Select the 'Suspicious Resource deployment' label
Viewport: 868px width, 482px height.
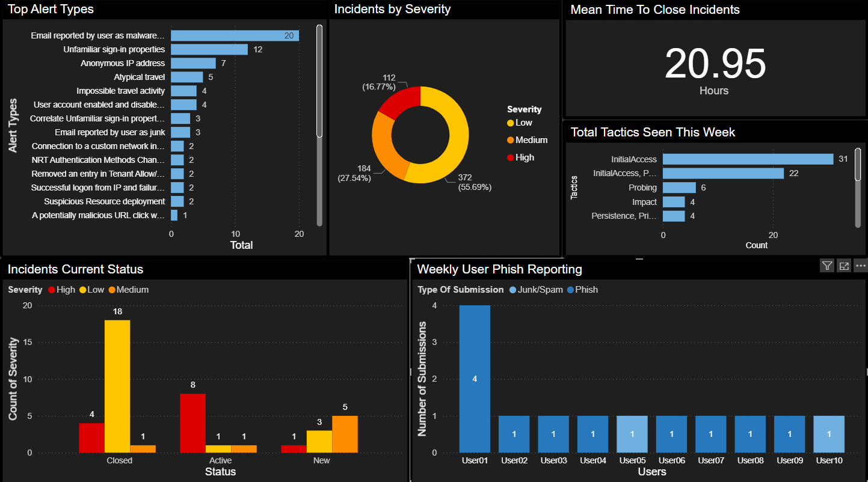pyautogui.click(x=105, y=201)
